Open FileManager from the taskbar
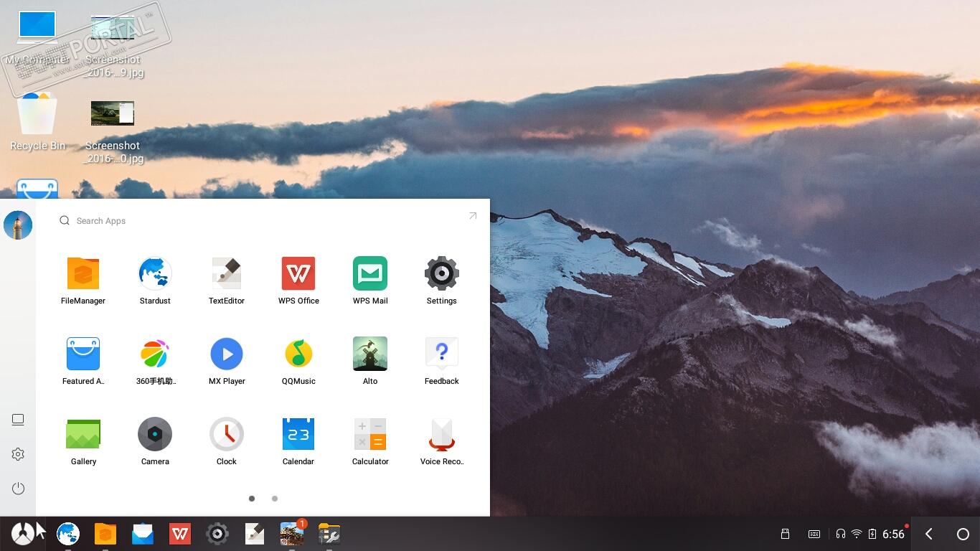Viewport: 980px width, 551px height. [x=105, y=534]
